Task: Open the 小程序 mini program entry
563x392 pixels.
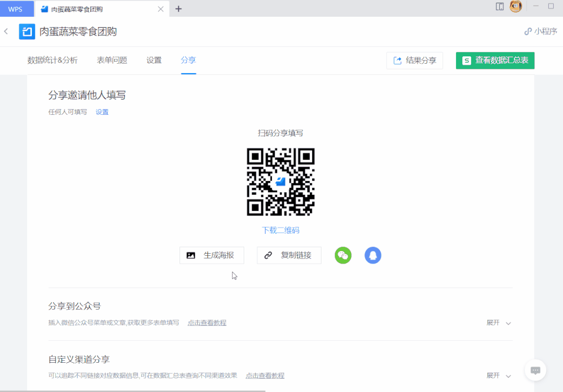Action: [x=541, y=31]
